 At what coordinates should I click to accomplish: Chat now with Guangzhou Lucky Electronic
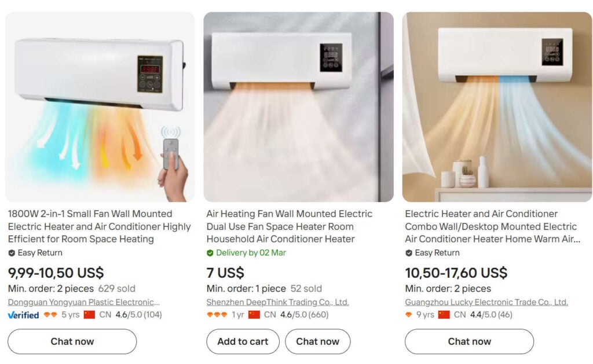coord(469,341)
